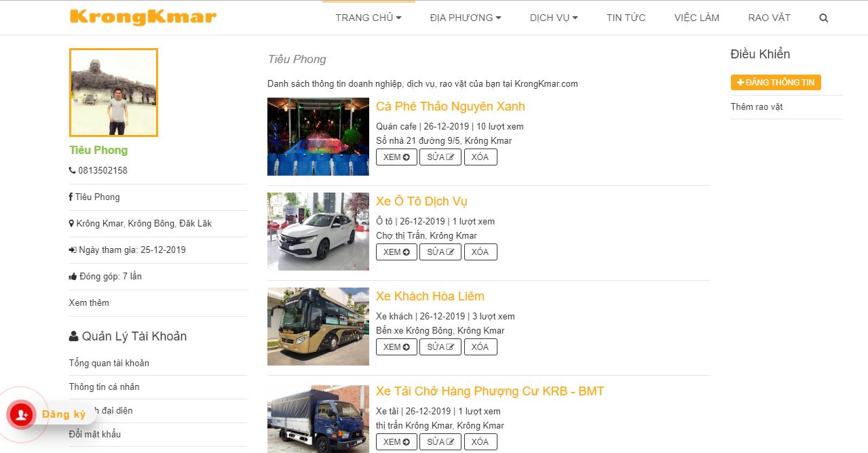Image resolution: width=868 pixels, height=453 pixels.
Task: Expand the TRANG CHỦ dropdown menu
Action: tap(369, 18)
